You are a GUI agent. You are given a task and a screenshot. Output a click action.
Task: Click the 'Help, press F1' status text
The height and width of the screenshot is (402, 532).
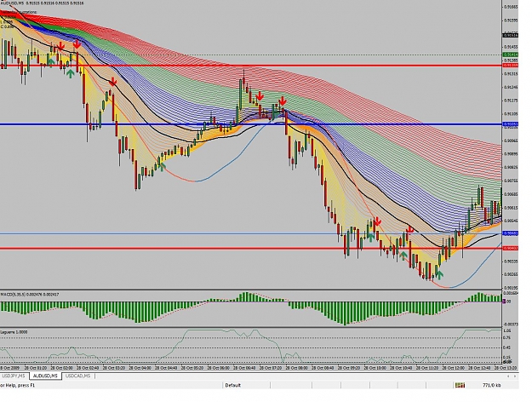tap(20, 385)
